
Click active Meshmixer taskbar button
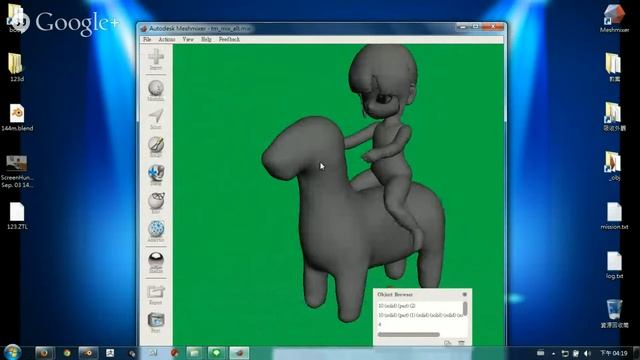(239, 353)
